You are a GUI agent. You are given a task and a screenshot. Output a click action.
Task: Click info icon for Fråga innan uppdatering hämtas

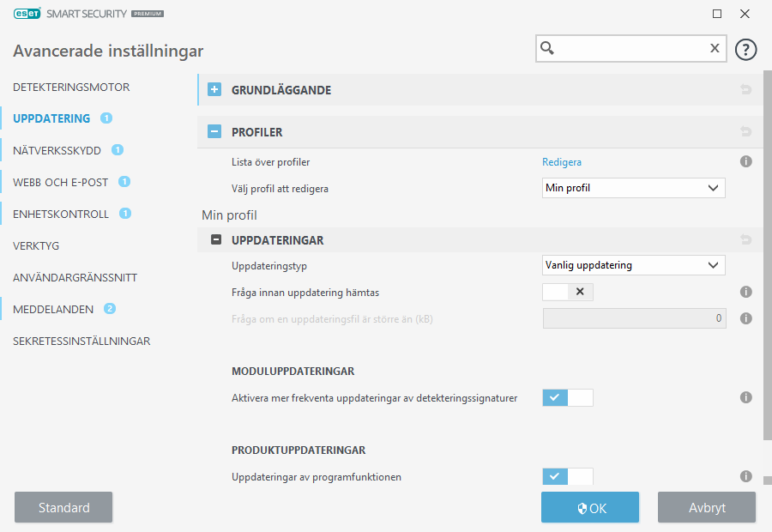tap(745, 292)
